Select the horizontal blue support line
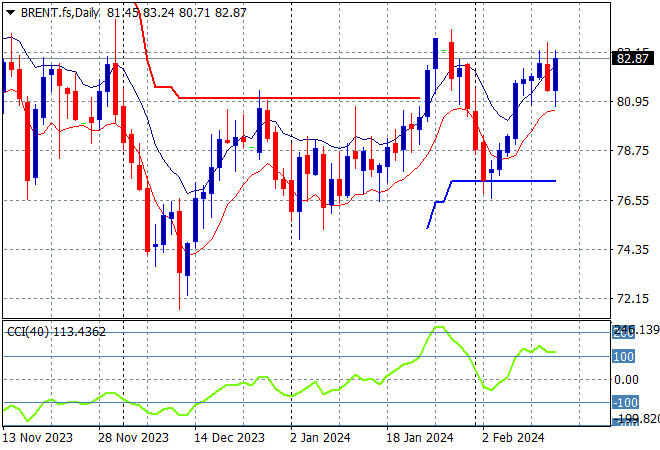 pyautogui.click(x=503, y=181)
